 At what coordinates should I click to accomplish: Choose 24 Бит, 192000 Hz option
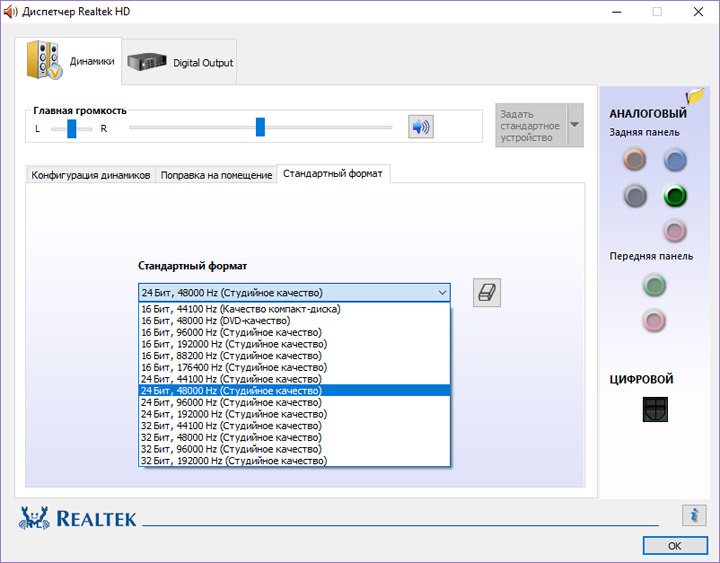pyautogui.click(x=294, y=414)
